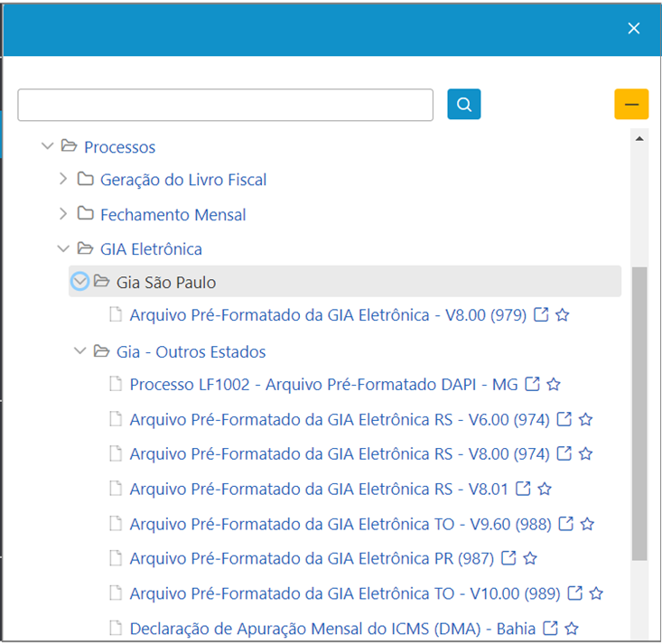The width and height of the screenshot is (662, 644).
Task: Favorite the TO - V10.00 (989) star
Action: coord(596,593)
